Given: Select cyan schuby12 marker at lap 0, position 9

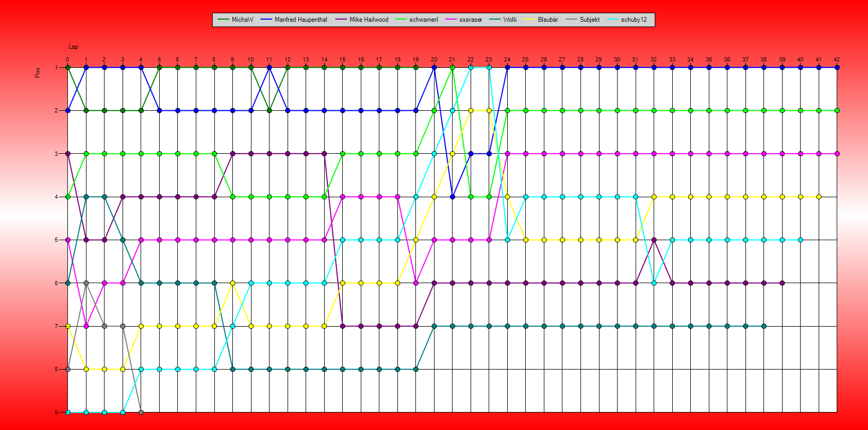Looking at the screenshot, I should [x=68, y=412].
